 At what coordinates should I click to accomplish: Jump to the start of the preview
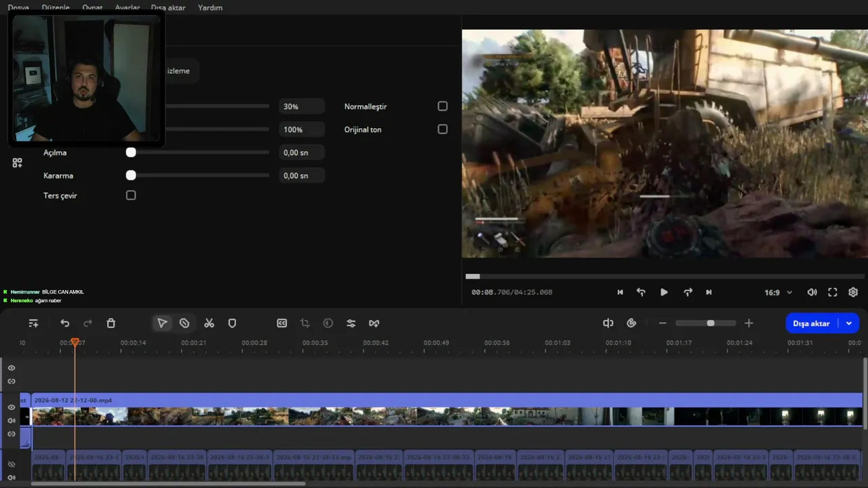pyautogui.click(x=620, y=292)
